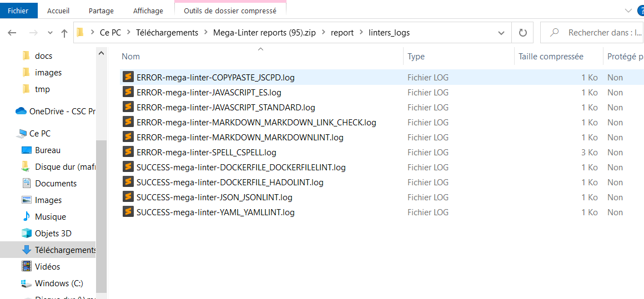The width and height of the screenshot is (644, 299).
Task: Open the Fichier menu
Action: (18, 11)
